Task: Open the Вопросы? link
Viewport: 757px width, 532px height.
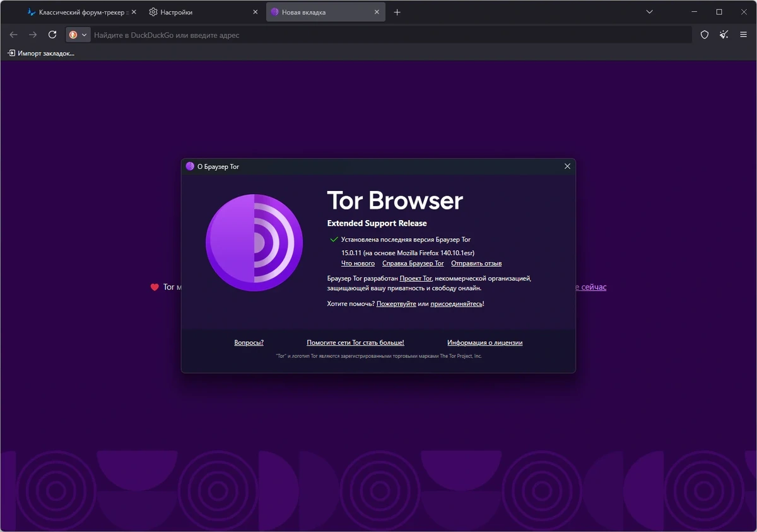Action: (x=249, y=343)
